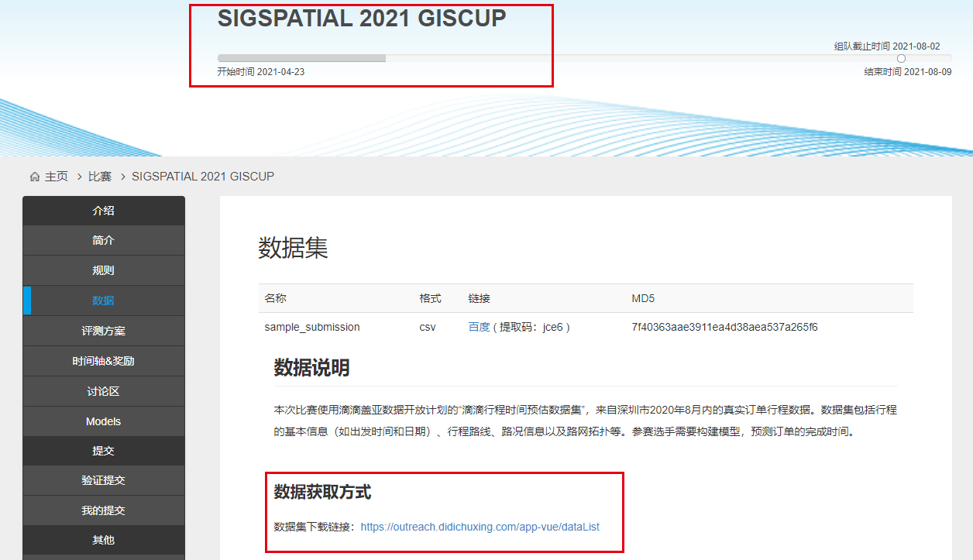973x560 pixels.
Task: Click the 数据集 heading
Action: pyautogui.click(x=293, y=248)
